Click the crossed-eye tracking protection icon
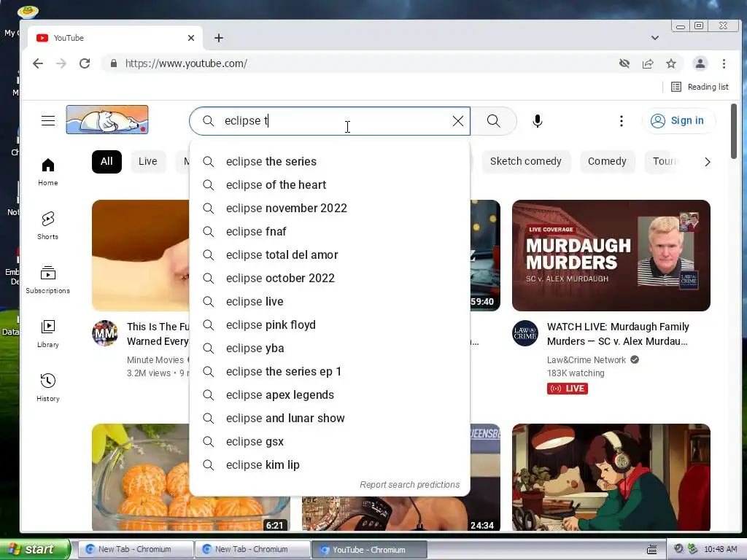The height and width of the screenshot is (560, 747). (624, 63)
